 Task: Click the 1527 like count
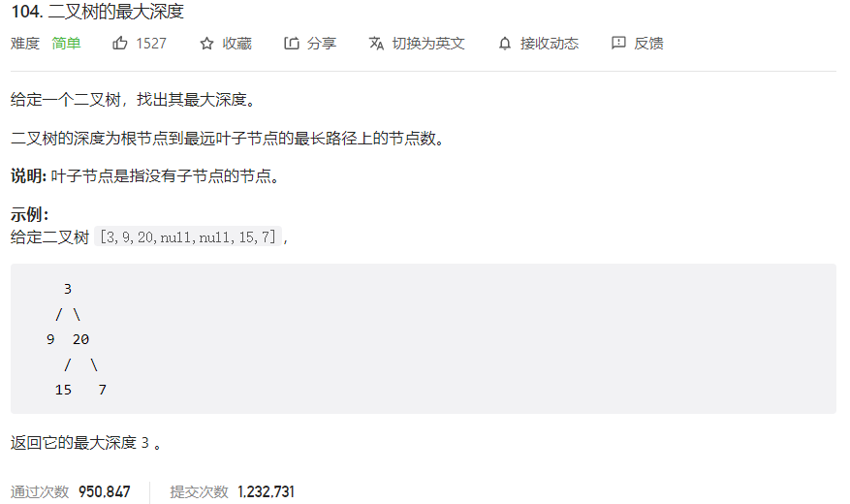(151, 44)
